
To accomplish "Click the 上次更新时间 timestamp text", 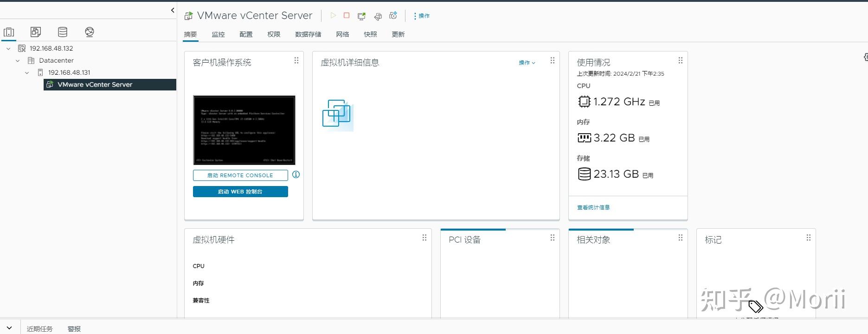I will coord(620,74).
